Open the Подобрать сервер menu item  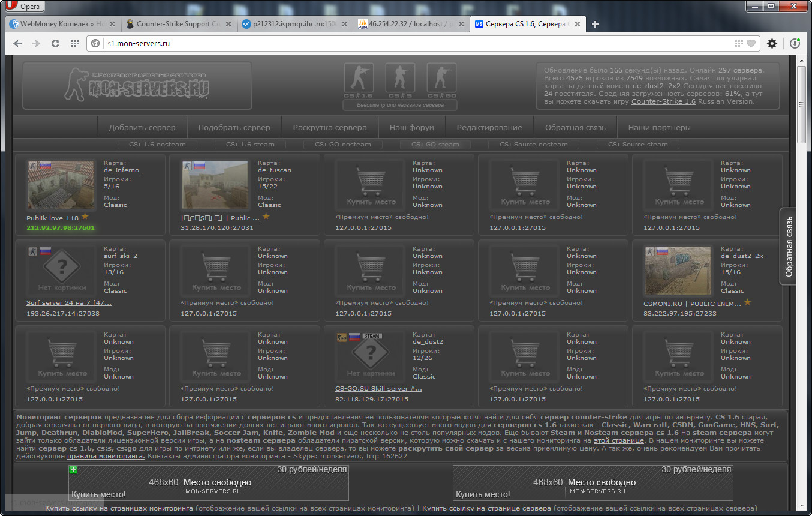(234, 128)
